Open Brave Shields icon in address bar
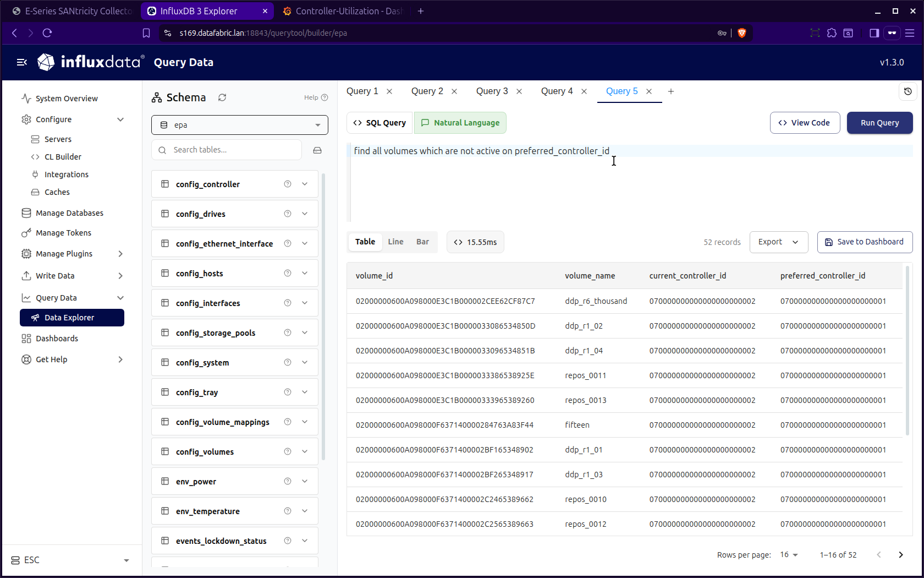 coord(742,33)
